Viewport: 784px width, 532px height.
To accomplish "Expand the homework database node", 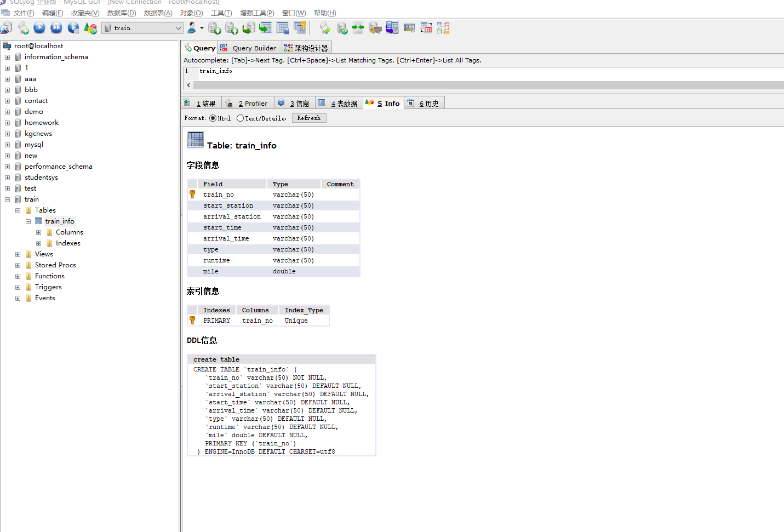I will (7, 123).
